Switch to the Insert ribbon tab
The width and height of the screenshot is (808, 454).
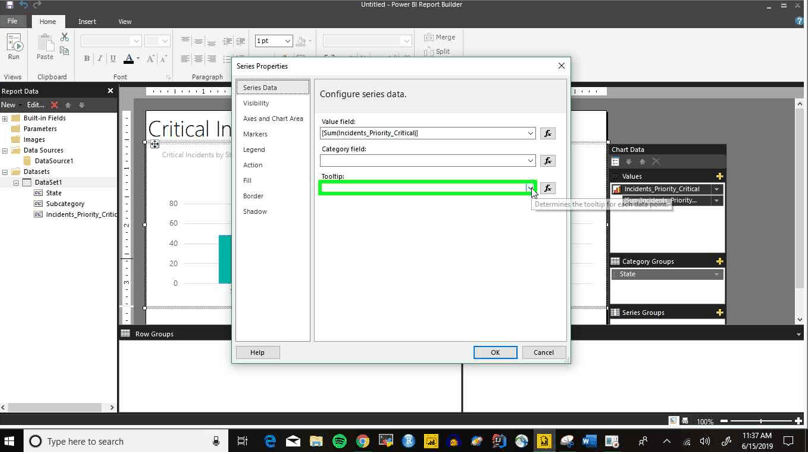87,22
